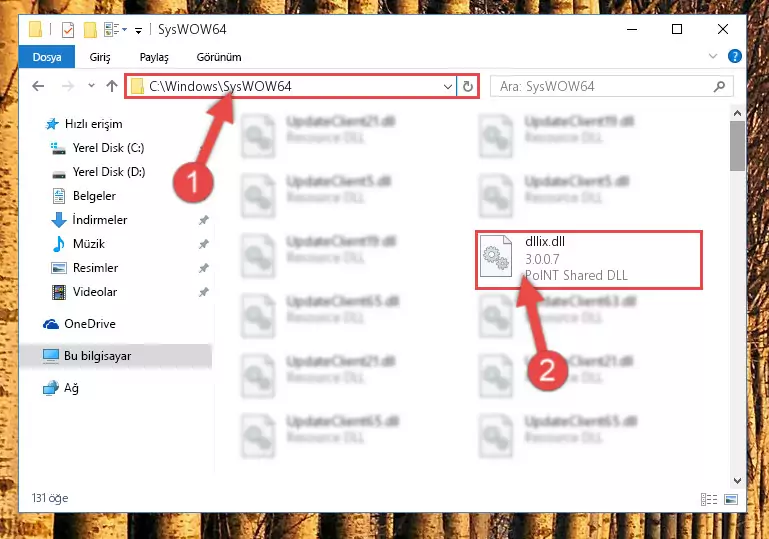The width and height of the screenshot is (769, 539).
Task: Click the Up one level arrow
Action: (x=112, y=86)
